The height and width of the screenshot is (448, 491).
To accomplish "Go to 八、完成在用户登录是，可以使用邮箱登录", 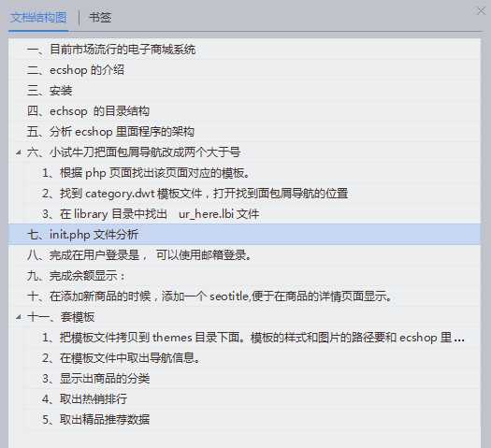I will [139, 255].
